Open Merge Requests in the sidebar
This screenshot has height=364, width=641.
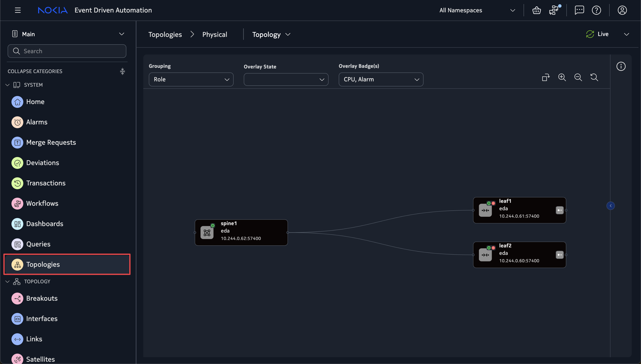(x=67, y=143)
